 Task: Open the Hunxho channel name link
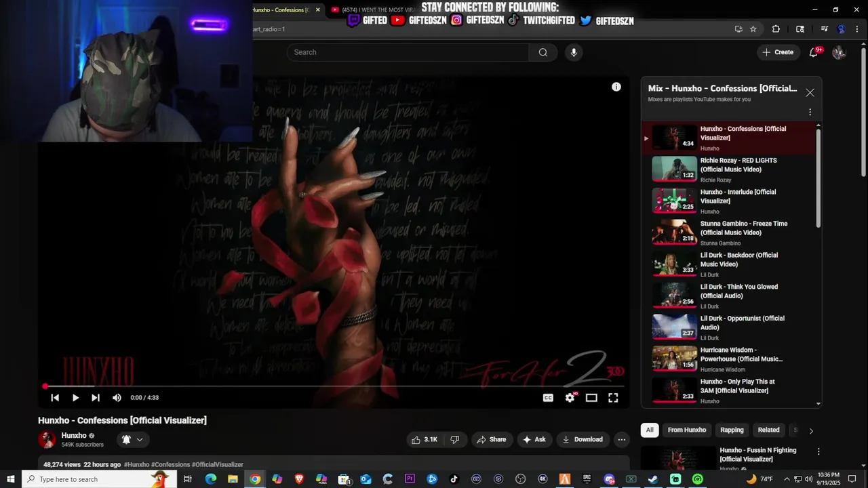(x=74, y=436)
